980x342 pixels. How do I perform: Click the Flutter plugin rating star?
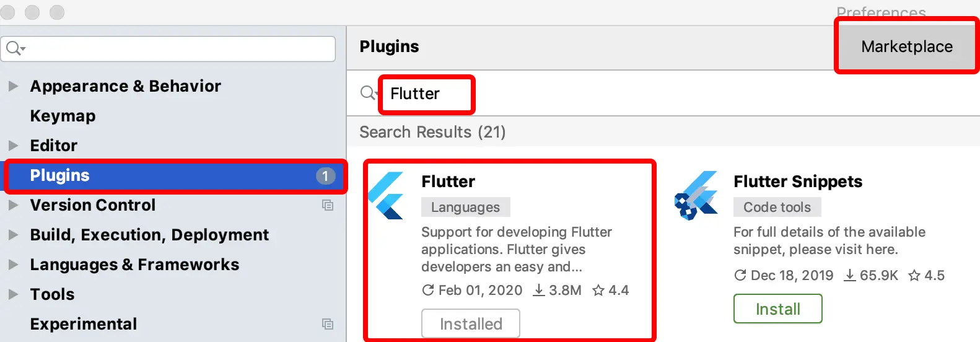point(598,291)
